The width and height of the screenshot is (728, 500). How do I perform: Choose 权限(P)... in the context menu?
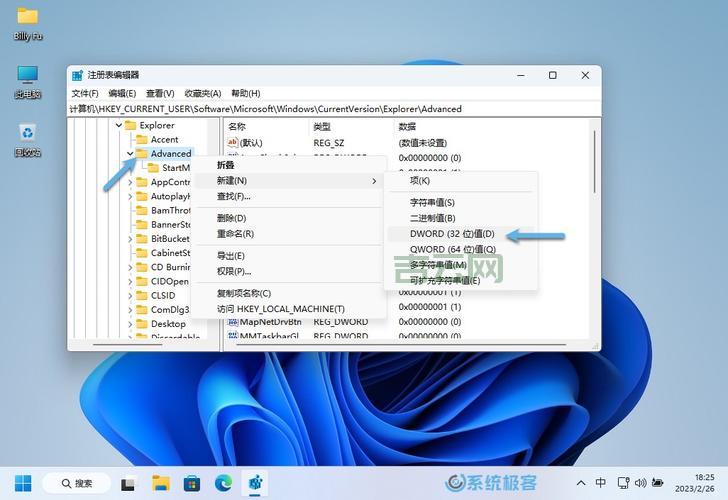[x=289, y=271]
